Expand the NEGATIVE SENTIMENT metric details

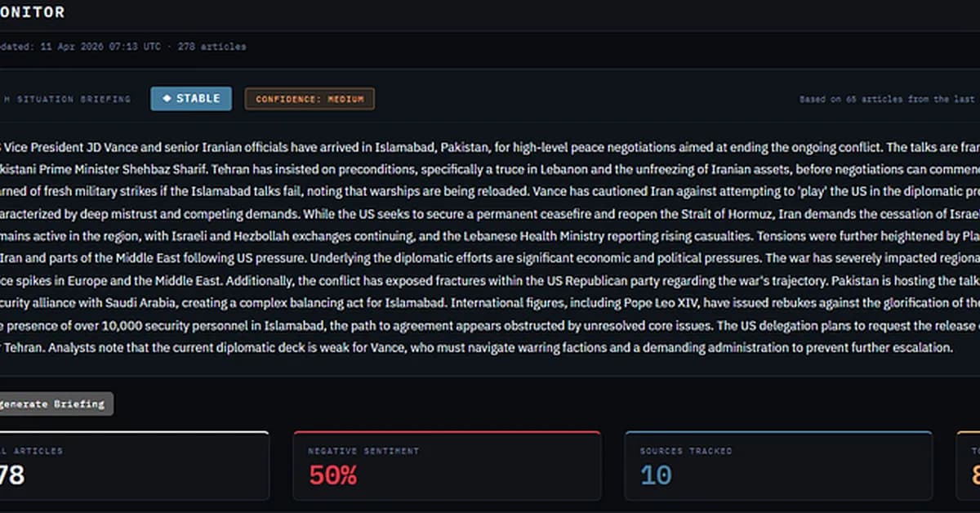tap(448, 466)
